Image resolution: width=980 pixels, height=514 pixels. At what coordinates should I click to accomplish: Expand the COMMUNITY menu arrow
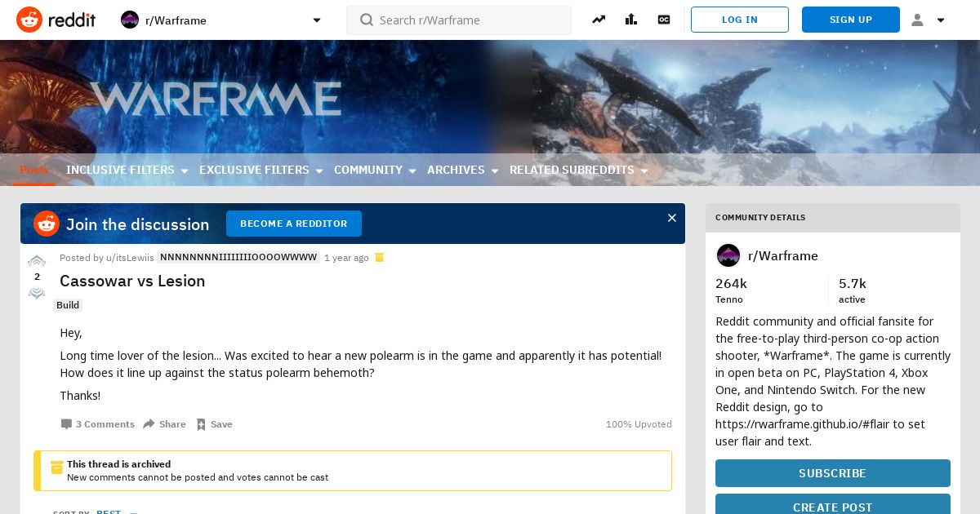(412, 171)
